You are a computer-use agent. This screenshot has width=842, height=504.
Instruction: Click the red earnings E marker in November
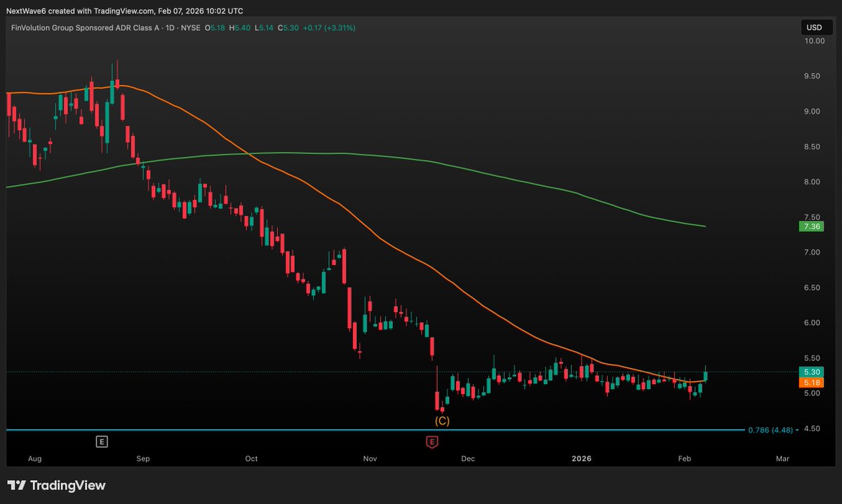click(x=433, y=441)
